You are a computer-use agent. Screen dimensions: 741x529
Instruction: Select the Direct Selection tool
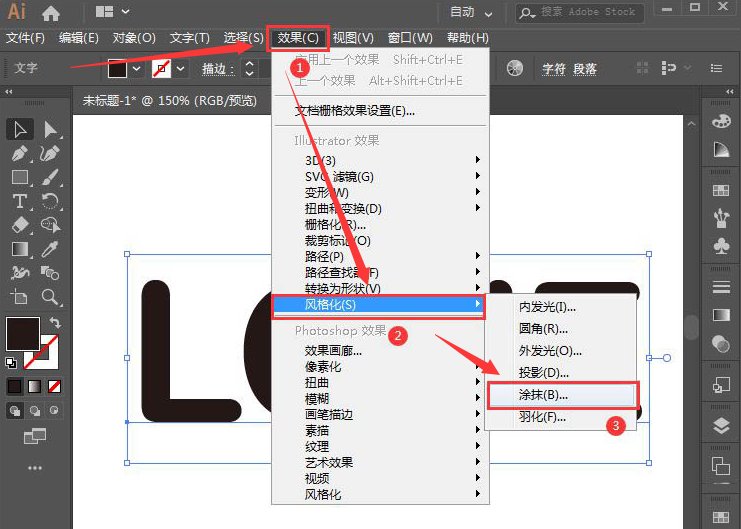[x=50, y=129]
